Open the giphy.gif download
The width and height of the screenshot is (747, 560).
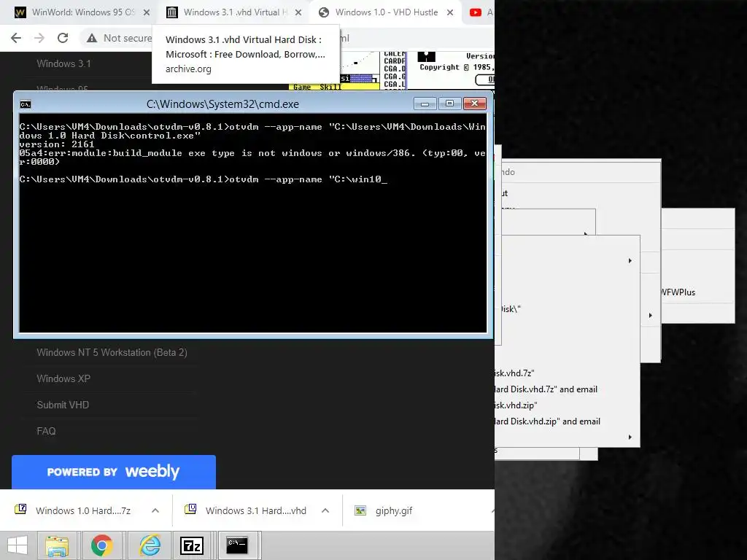[x=393, y=510]
